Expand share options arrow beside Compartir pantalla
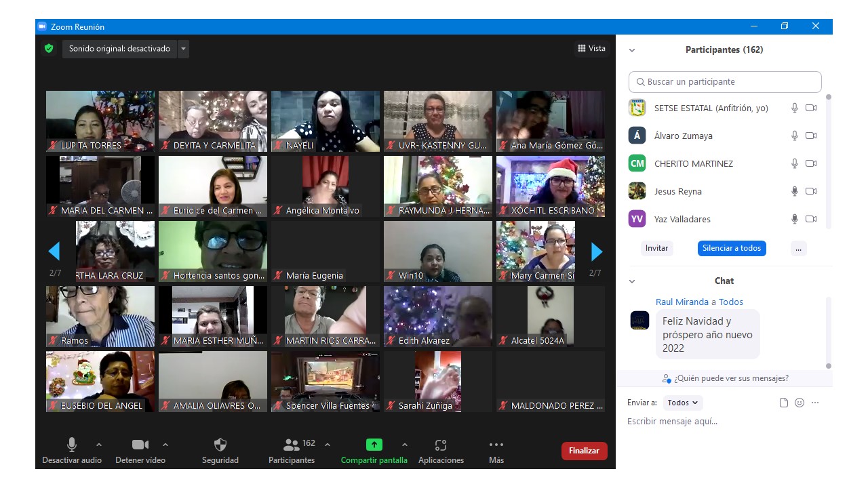868x488 pixels. click(405, 445)
